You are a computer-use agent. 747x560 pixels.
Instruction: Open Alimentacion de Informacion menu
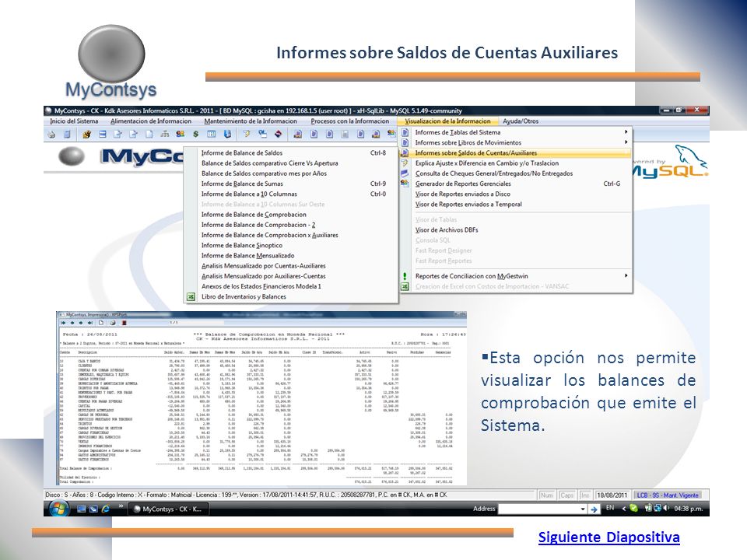click(x=151, y=121)
